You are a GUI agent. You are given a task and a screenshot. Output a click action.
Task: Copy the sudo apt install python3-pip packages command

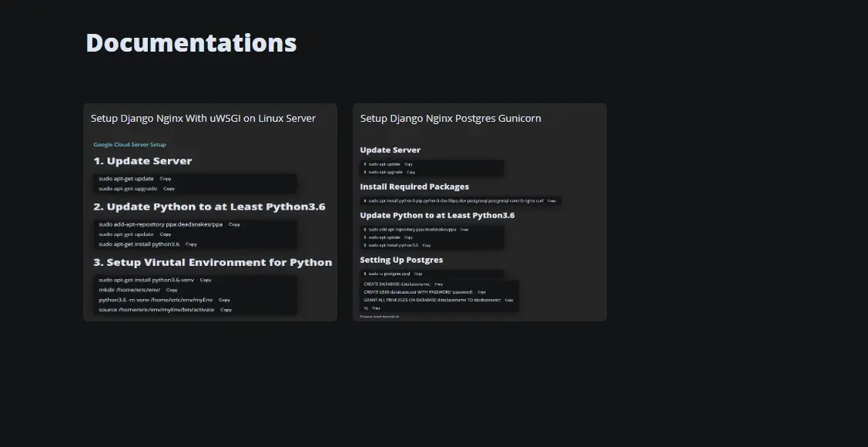tap(551, 201)
